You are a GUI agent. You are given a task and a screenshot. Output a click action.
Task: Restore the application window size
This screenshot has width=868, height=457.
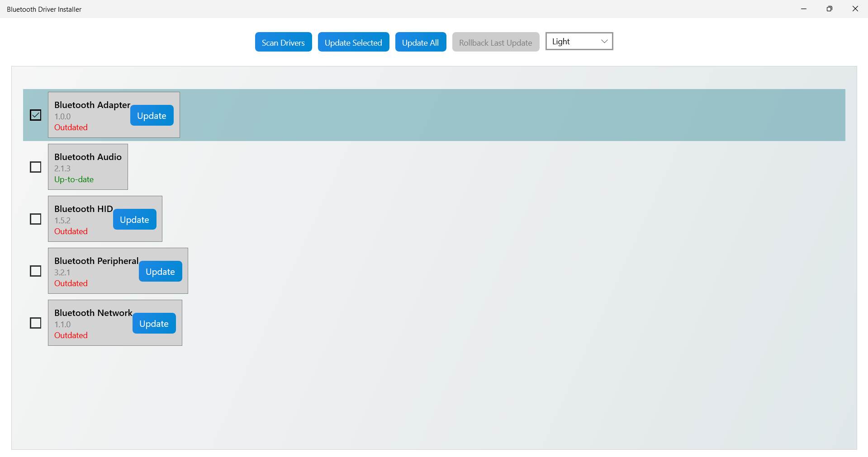(829, 9)
